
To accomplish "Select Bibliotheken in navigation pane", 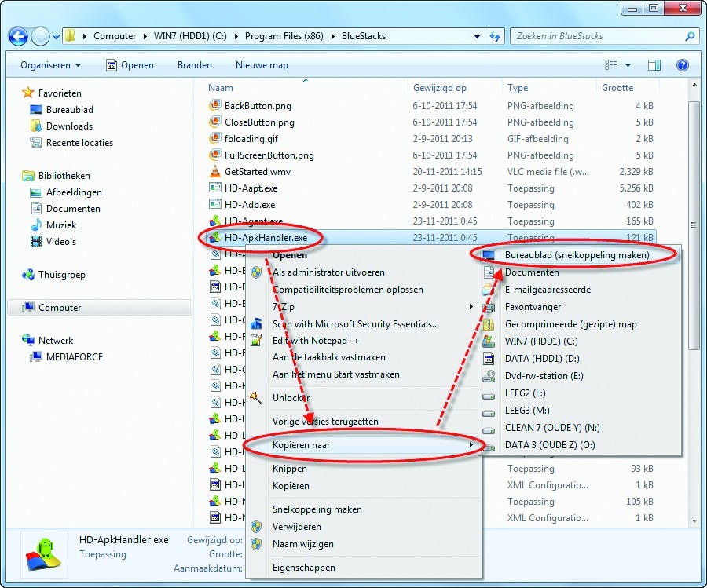I will (x=64, y=176).
